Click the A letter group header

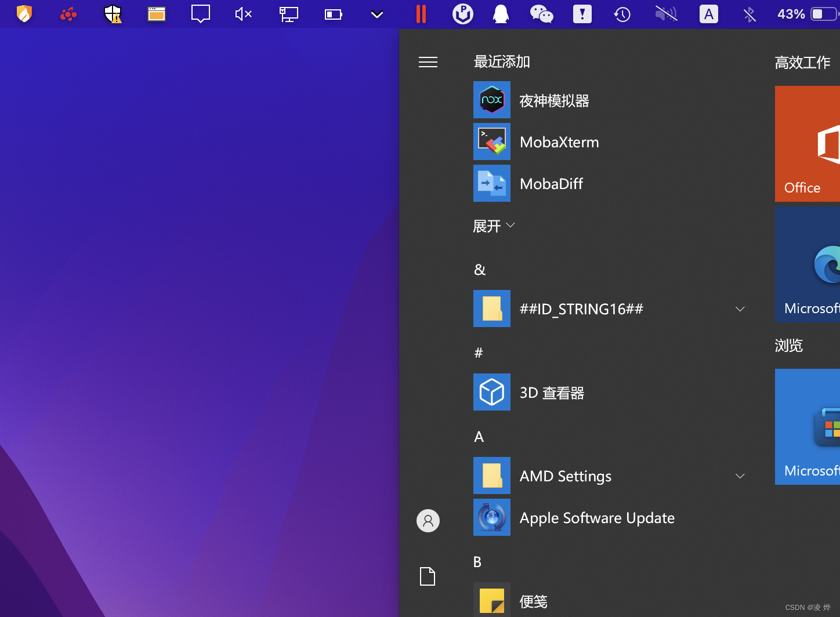click(479, 437)
